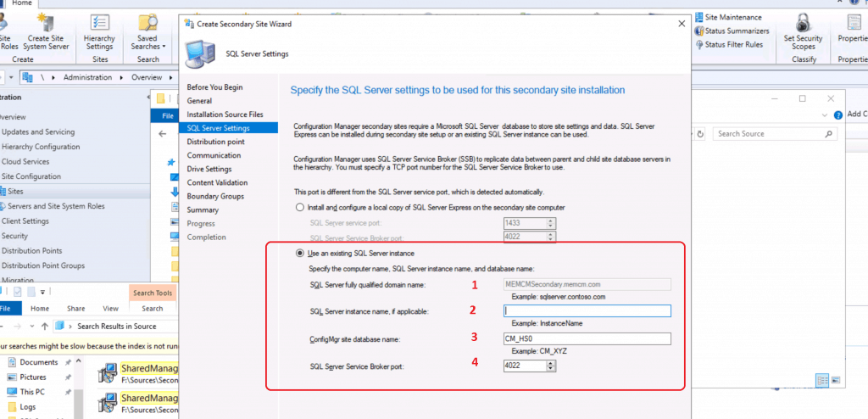The image size is (868, 419).
Task: Go to Communication wizard step
Action: [214, 155]
